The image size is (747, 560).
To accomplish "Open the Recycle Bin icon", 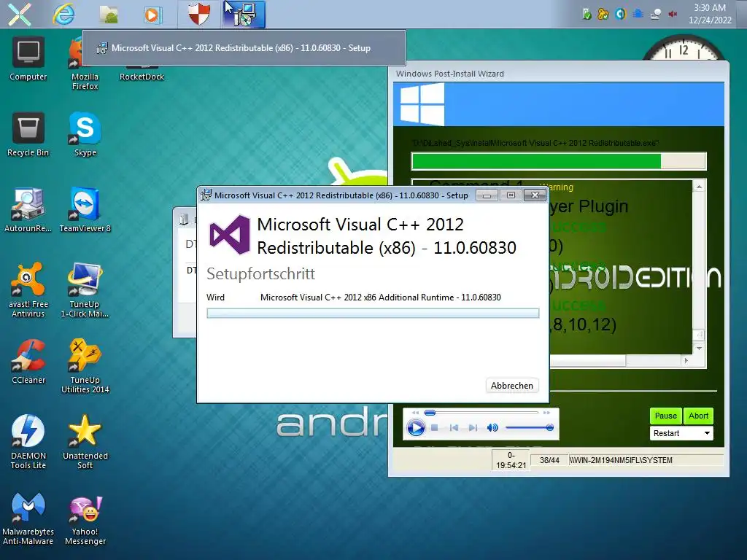I will 28,135.
